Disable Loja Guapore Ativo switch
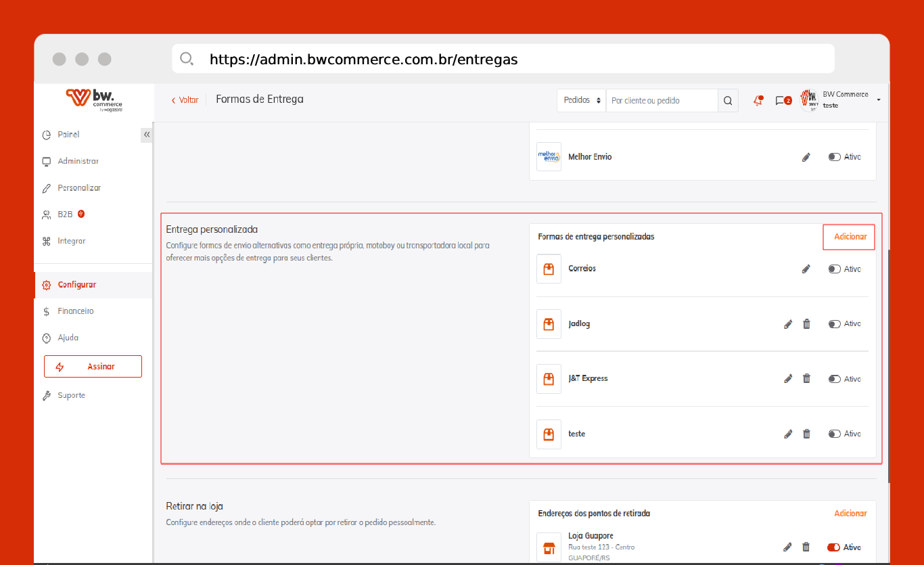The image size is (924, 565). (x=834, y=547)
